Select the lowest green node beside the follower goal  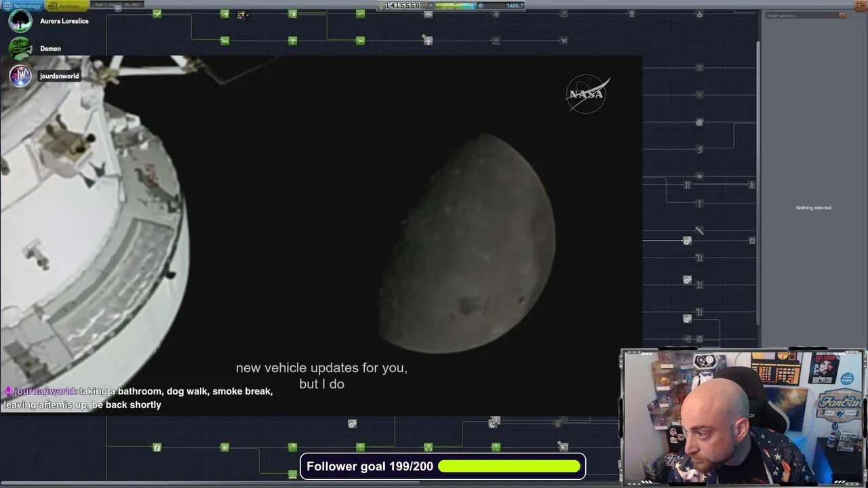pos(292,474)
